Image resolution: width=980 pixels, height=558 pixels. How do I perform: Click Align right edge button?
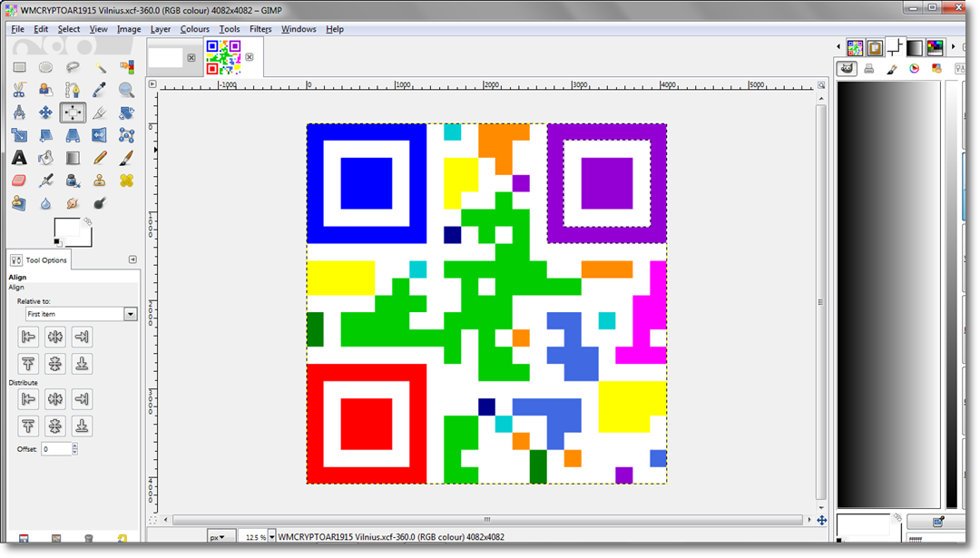(82, 337)
